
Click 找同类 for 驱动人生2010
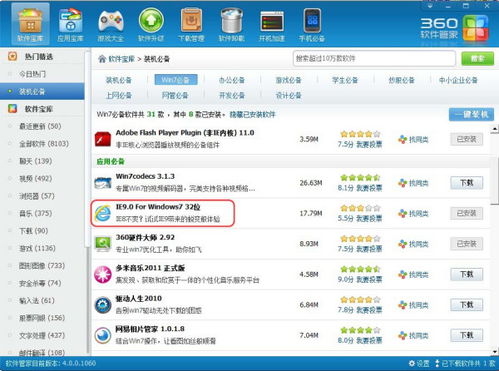point(413,305)
